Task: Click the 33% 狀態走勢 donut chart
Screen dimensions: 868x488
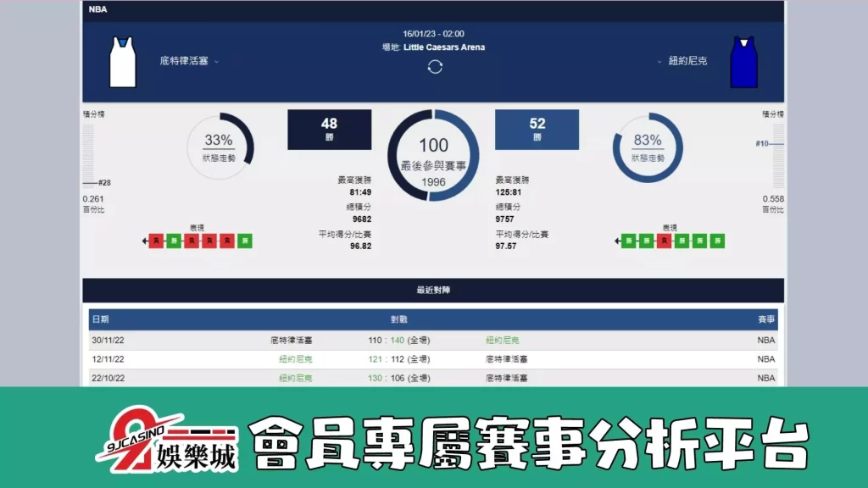Action: (x=220, y=146)
